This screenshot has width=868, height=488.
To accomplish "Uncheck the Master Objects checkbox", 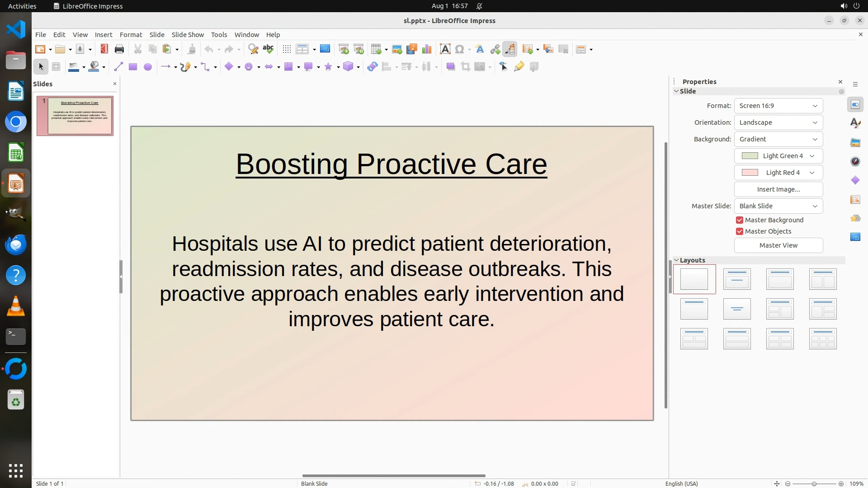I will point(740,231).
